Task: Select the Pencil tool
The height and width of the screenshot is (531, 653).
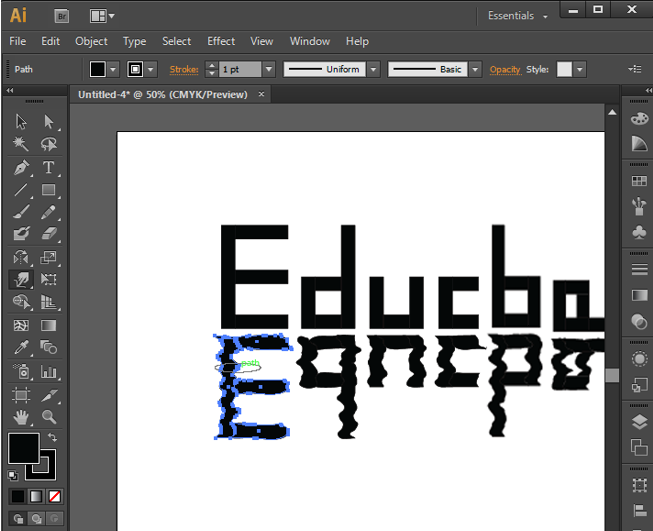Action: tap(49, 212)
